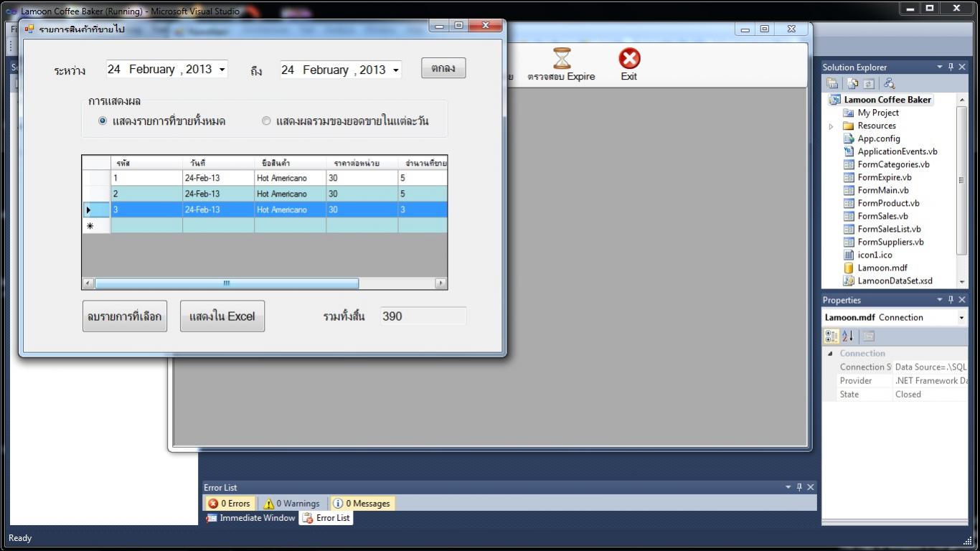Select FormSales.vb in Solution Explorer
980x551 pixels.
882,216
